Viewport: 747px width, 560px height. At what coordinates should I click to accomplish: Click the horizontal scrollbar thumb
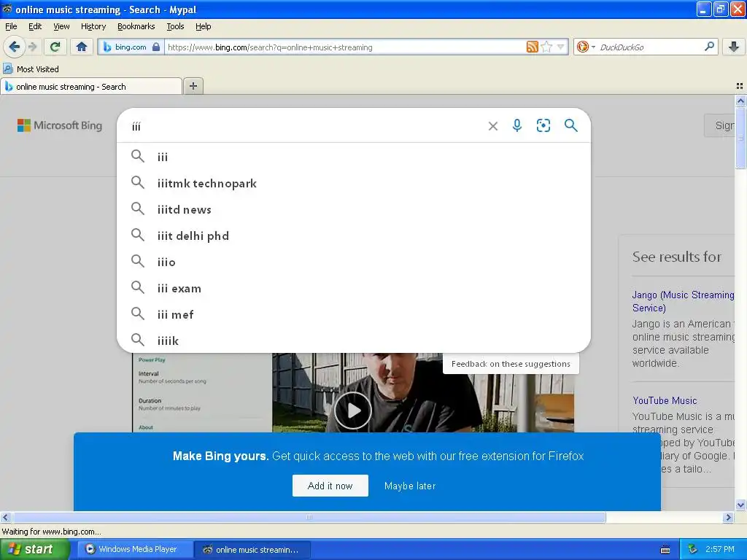tap(309, 517)
